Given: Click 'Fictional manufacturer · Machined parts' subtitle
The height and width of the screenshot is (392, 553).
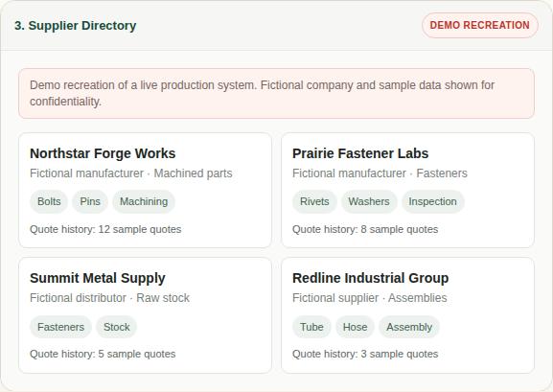Looking at the screenshot, I should (131, 173).
